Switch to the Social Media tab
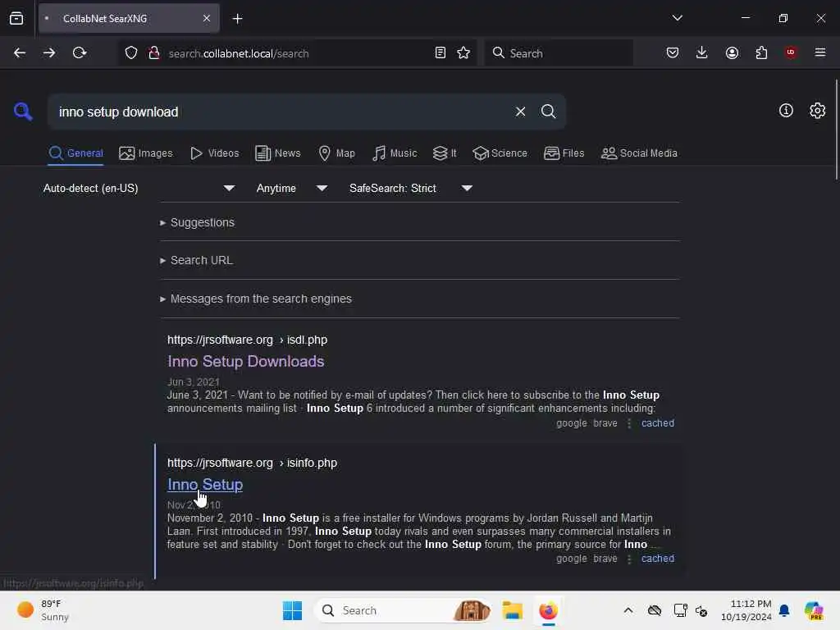This screenshot has height=630, width=840. (x=639, y=153)
